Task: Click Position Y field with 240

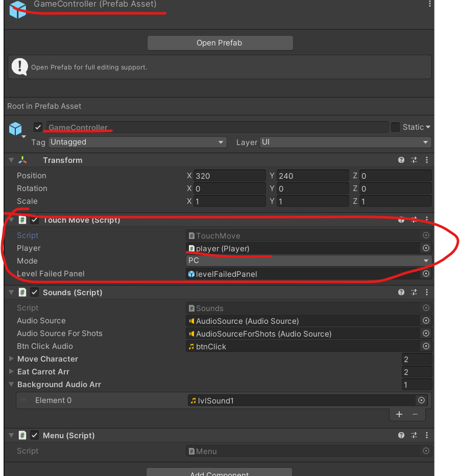Action: coord(312,176)
